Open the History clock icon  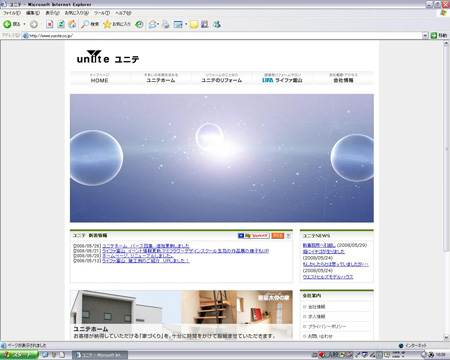[139, 24]
